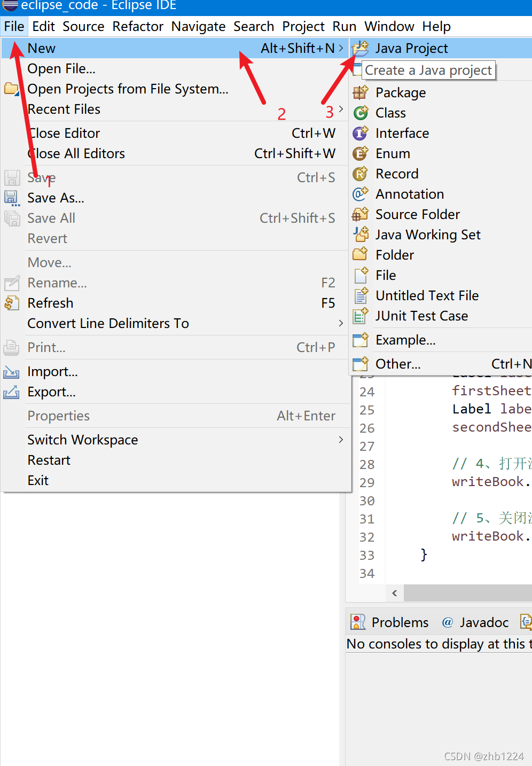
Task: Click the editor horizontal scrollbar track
Action: 468,593
